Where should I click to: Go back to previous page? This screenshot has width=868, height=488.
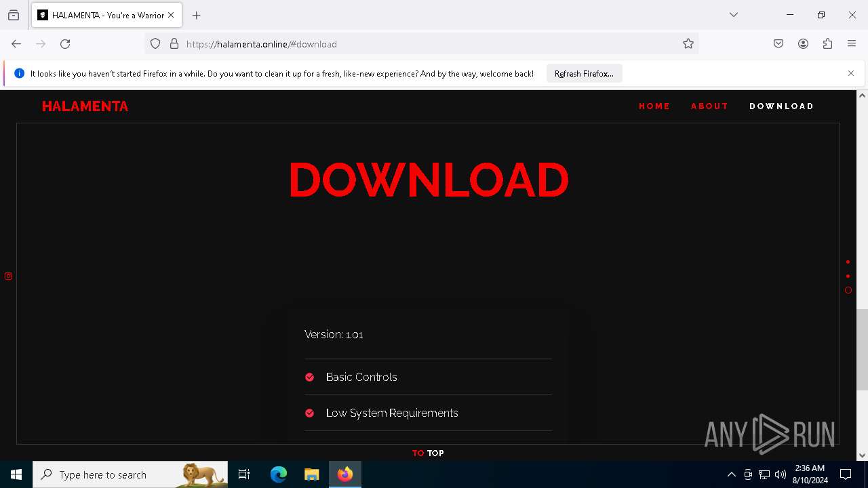pos(16,44)
